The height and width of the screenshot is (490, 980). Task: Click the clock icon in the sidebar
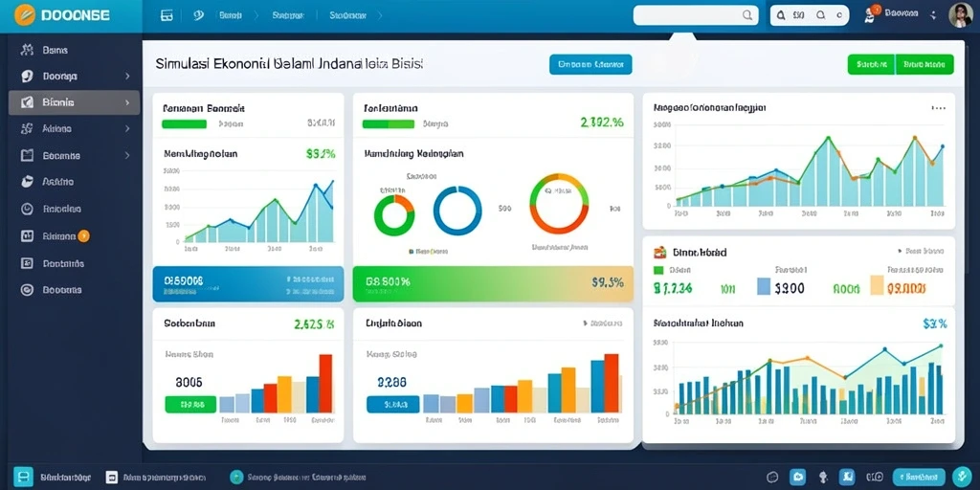[x=27, y=209]
